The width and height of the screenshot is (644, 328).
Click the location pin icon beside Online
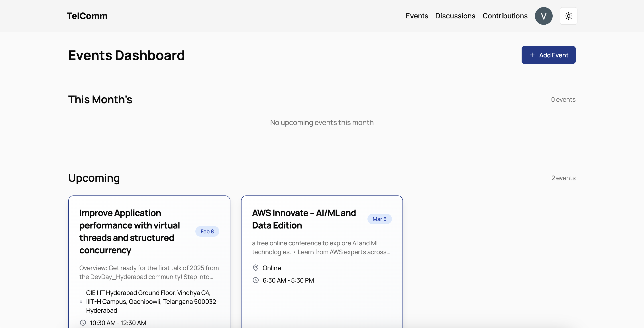255,268
